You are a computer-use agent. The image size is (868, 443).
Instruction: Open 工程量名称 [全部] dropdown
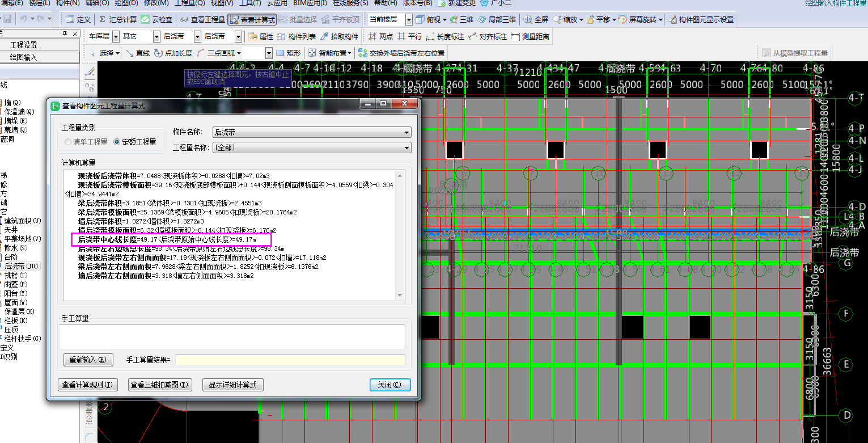tap(312, 147)
